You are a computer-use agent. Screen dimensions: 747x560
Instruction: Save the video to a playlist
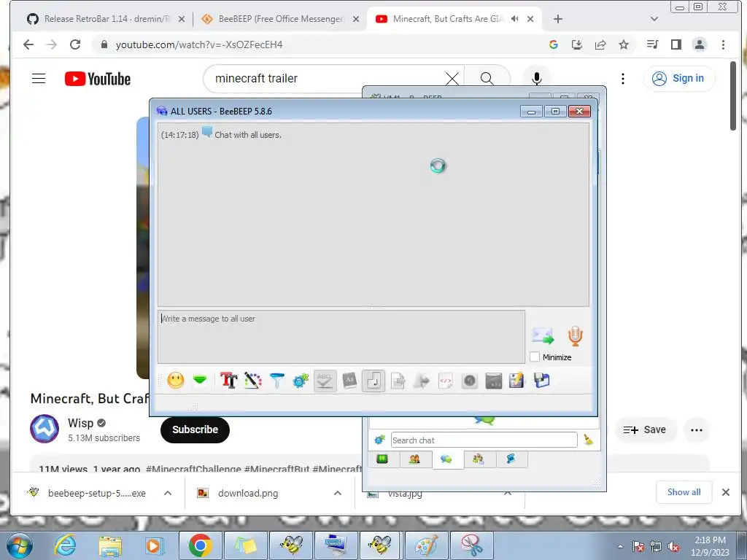pos(645,429)
